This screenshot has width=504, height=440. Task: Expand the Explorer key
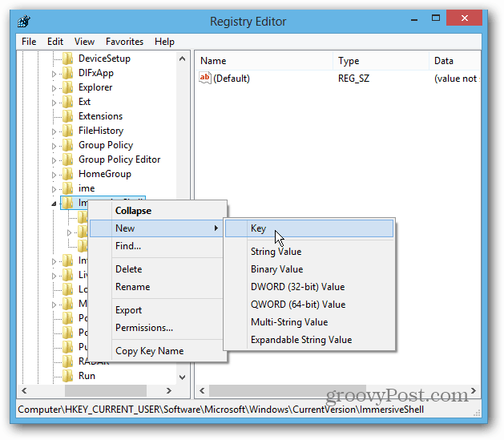tap(54, 88)
